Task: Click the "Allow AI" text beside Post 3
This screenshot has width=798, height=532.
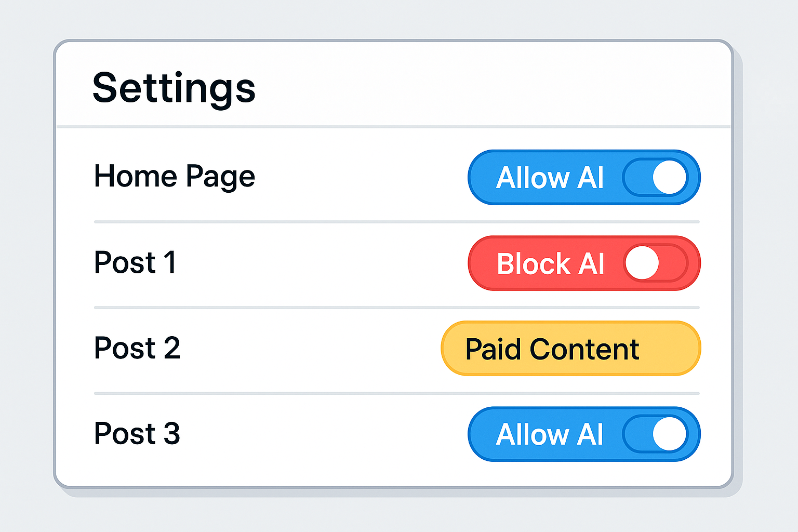Action: (x=550, y=435)
